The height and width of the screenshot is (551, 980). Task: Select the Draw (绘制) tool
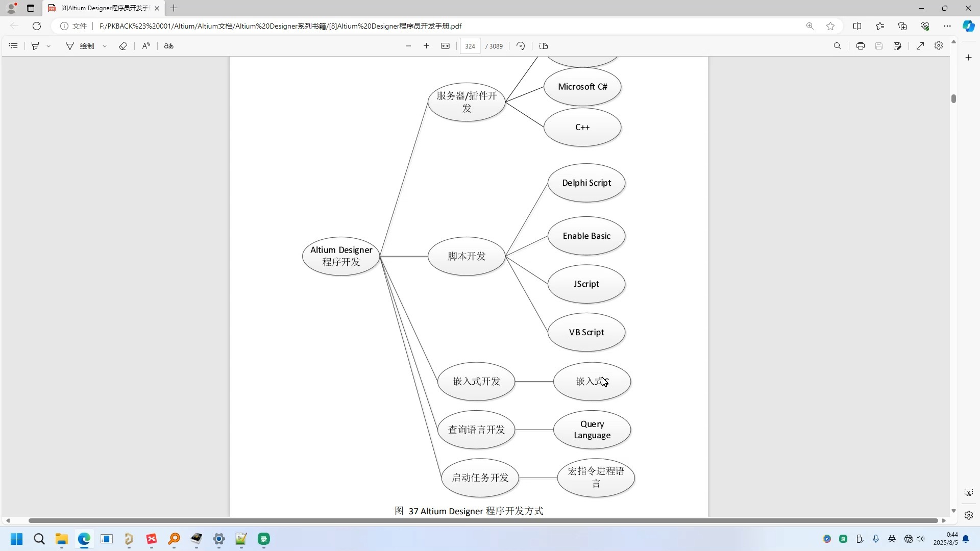coord(80,46)
